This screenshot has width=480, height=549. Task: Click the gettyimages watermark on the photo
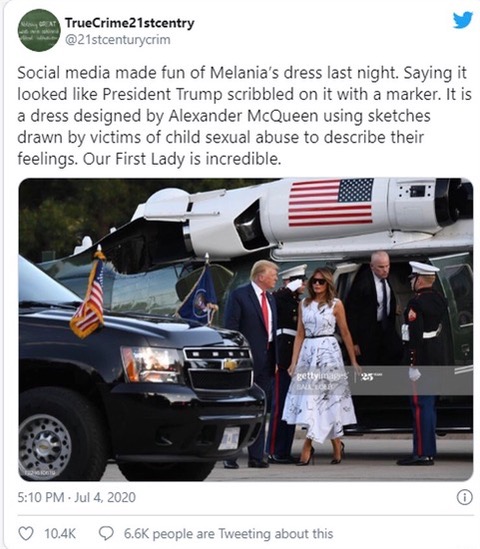(x=322, y=377)
